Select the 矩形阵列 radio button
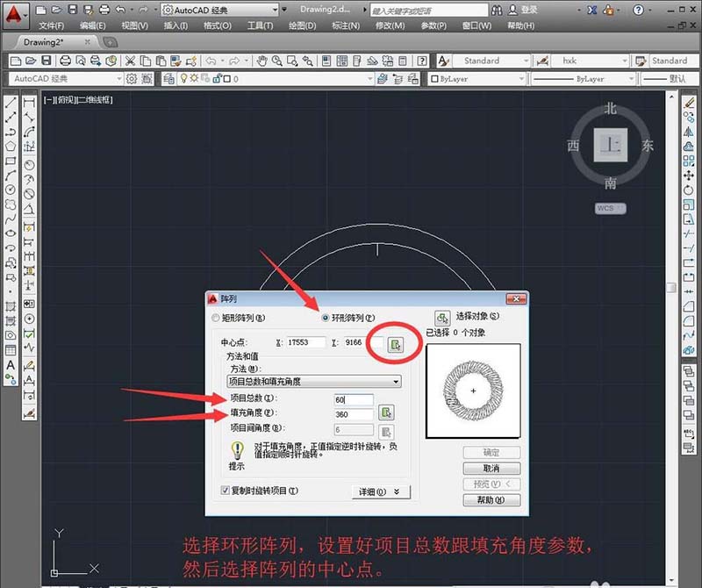This screenshot has width=702, height=588. coord(213,319)
